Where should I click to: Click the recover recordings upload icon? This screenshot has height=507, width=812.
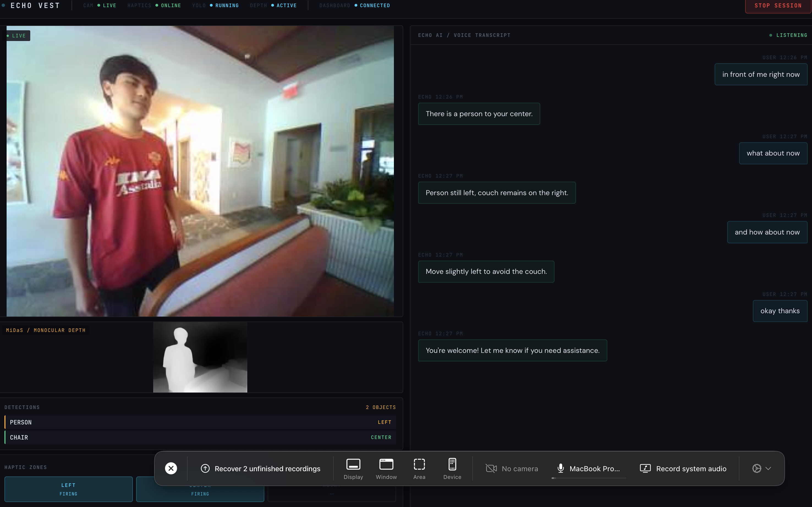point(205,468)
